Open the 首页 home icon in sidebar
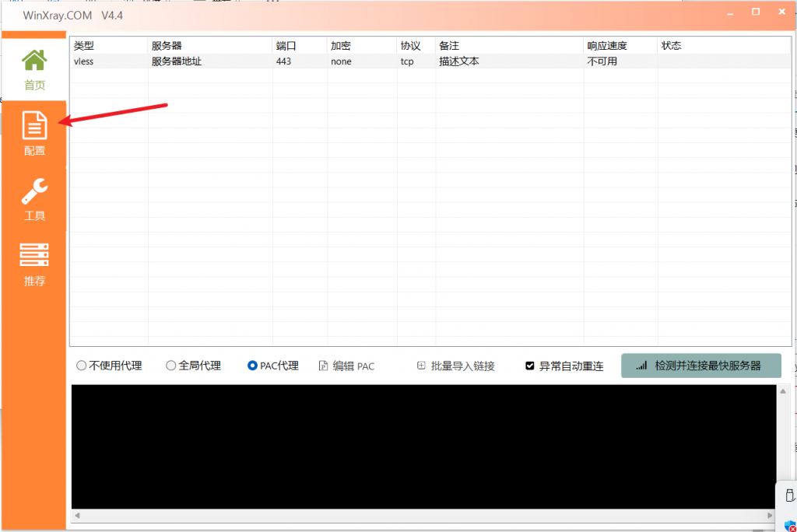 coord(34,60)
